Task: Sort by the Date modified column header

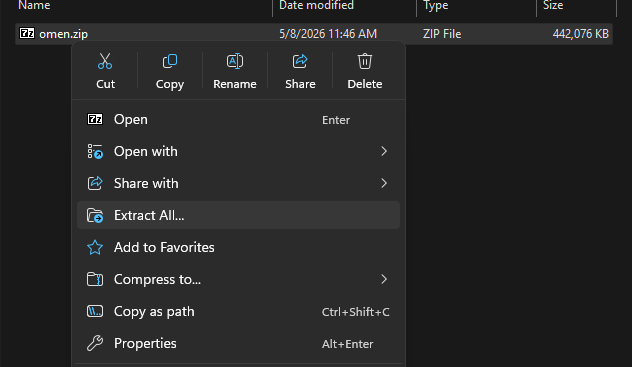Action: click(x=316, y=6)
